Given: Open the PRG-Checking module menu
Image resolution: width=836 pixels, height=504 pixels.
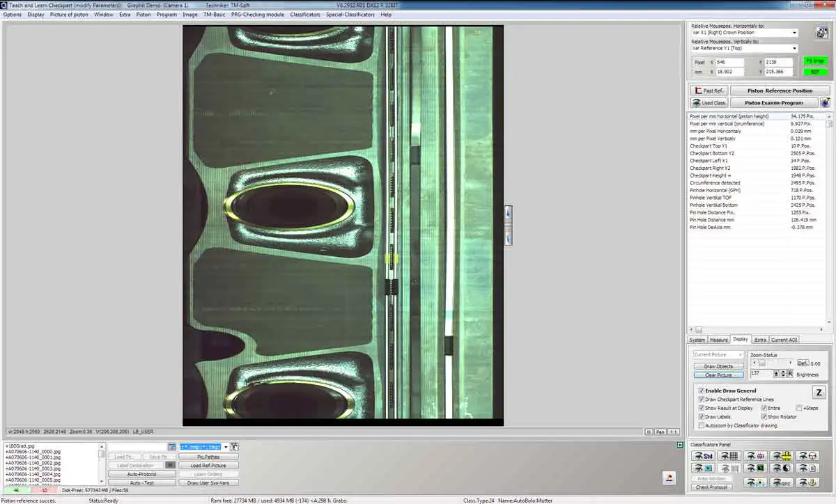Looking at the screenshot, I should click(x=258, y=14).
